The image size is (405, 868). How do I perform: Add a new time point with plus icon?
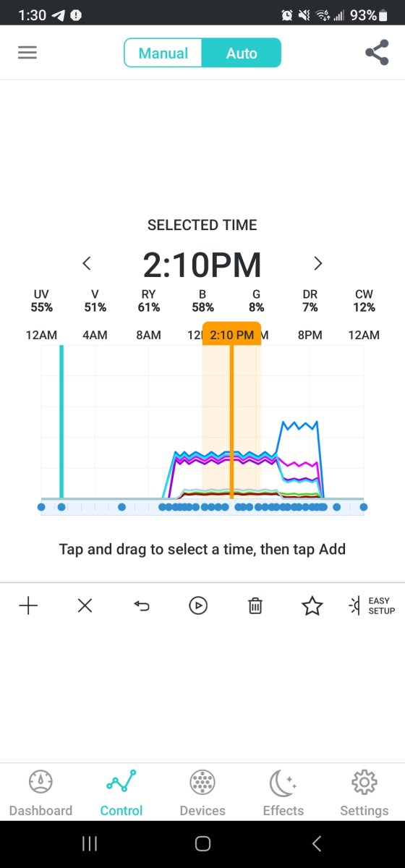[x=28, y=605]
